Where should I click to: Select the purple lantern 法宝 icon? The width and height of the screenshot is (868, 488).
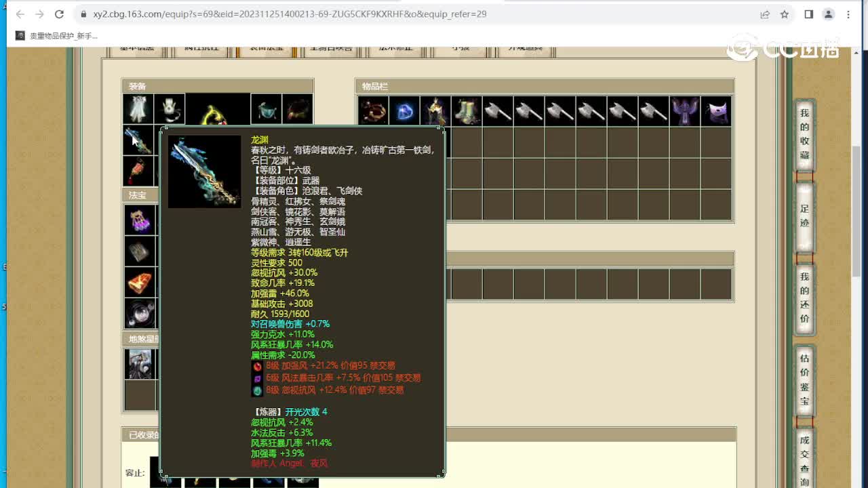[140, 220]
